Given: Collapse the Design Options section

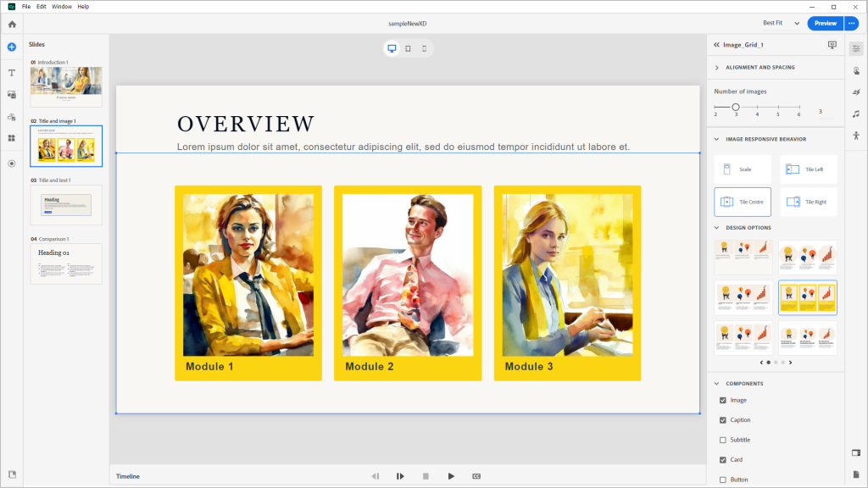Looking at the screenshot, I should pos(717,228).
